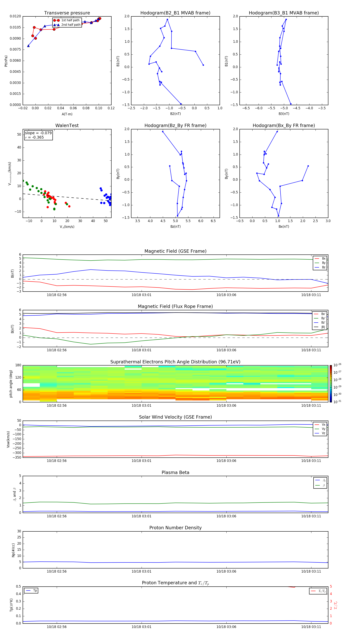Image resolution: width=351 pixels, height=644 pixels.
Task: Click the 'Magnetic Field (GSE Frame)' title
Action: point(175,251)
